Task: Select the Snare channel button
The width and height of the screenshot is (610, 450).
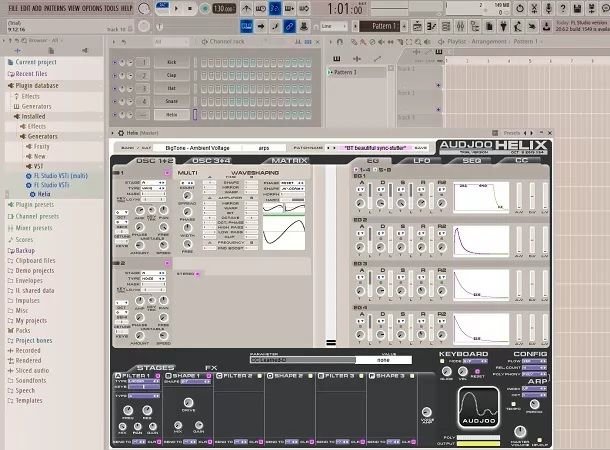Action: 172,101
